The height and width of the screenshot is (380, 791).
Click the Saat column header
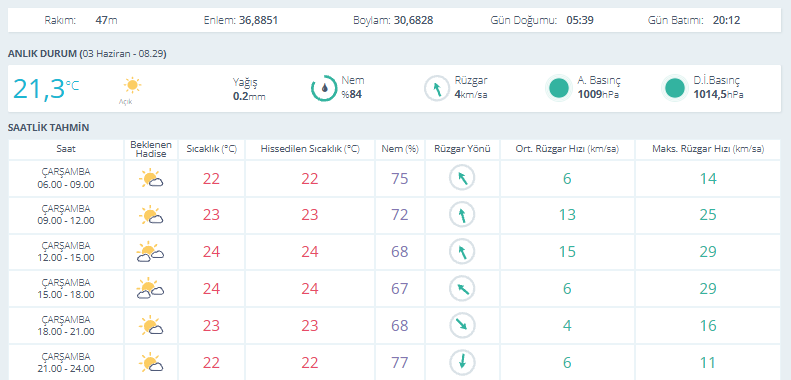(66, 149)
